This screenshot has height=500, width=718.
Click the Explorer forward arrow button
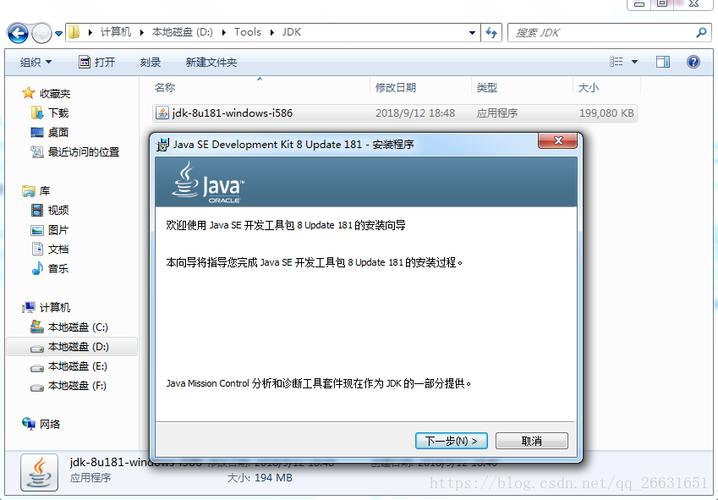42,33
